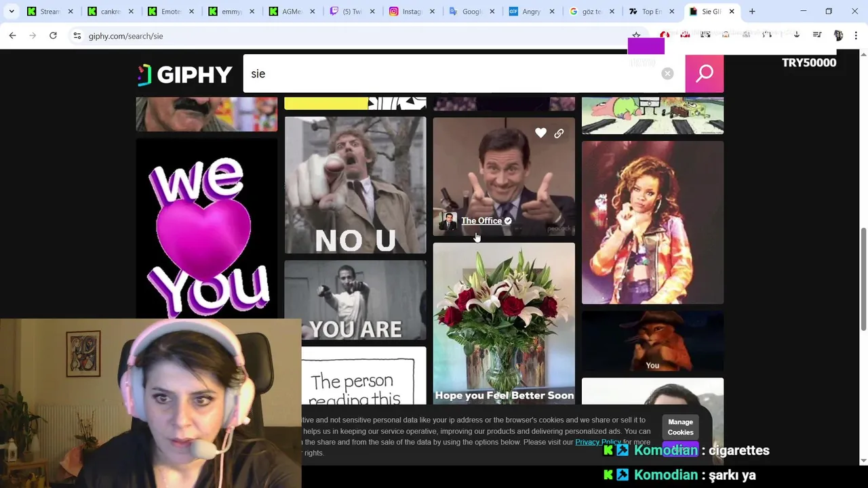This screenshot has height=488, width=868.
Task: Open The Office channel link
Action: [481, 221]
